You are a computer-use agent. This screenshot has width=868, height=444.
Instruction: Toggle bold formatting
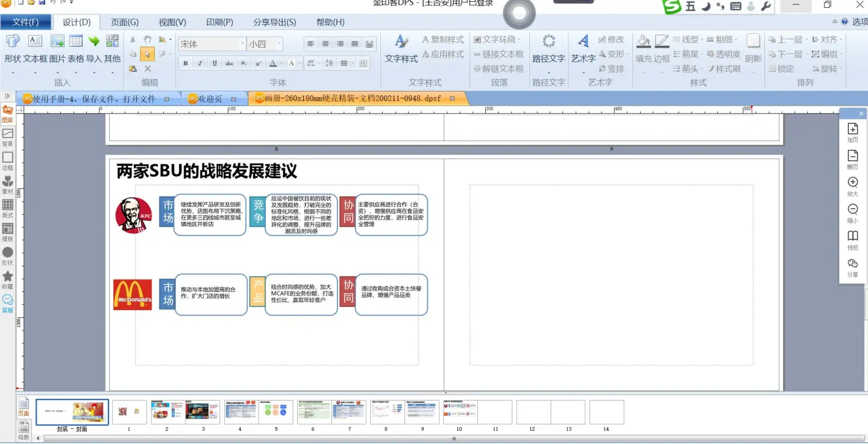click(186, 63)
